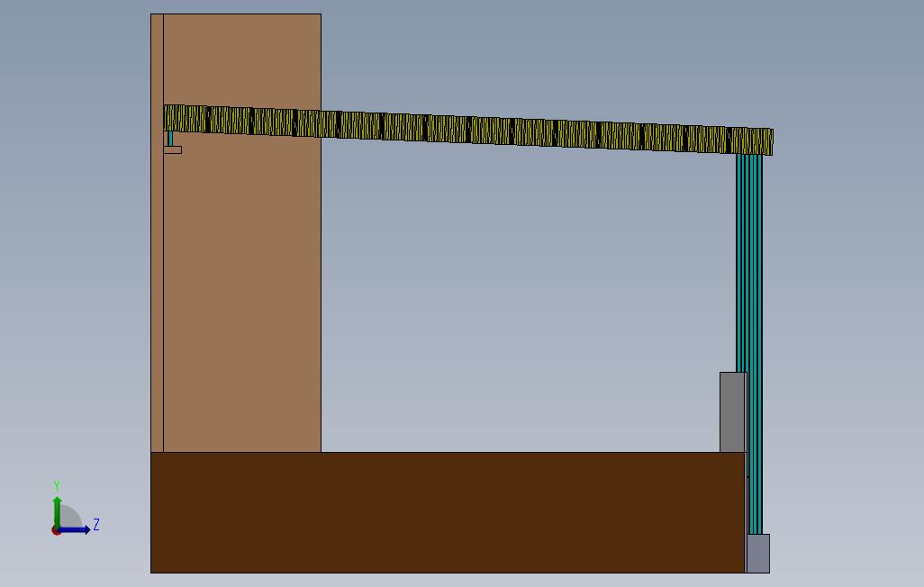Select the tall teal support posts

pos(749,344)
